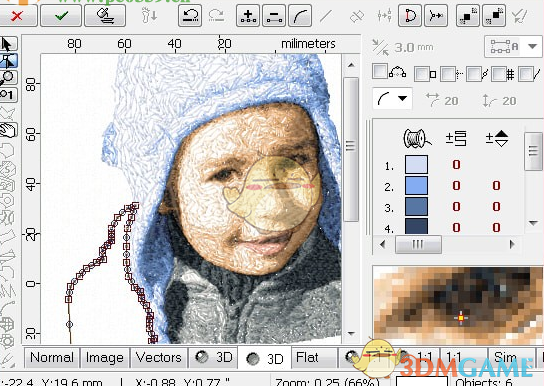The width and height of the screenshot is (544, 386).
Task: Toggle the checkbox beside the grid symbol
Action: pos(499,74)
